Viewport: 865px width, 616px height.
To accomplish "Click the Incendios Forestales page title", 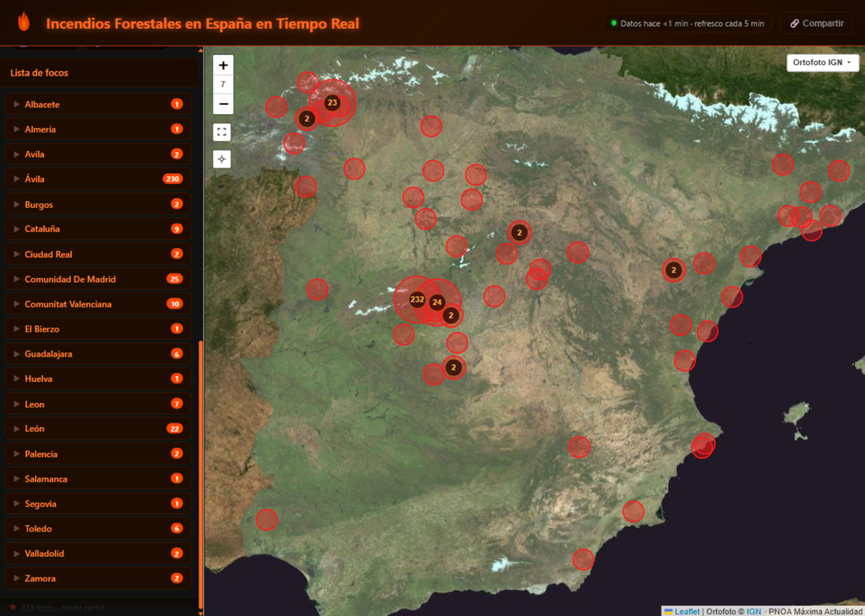I will (x=203, y=24).
